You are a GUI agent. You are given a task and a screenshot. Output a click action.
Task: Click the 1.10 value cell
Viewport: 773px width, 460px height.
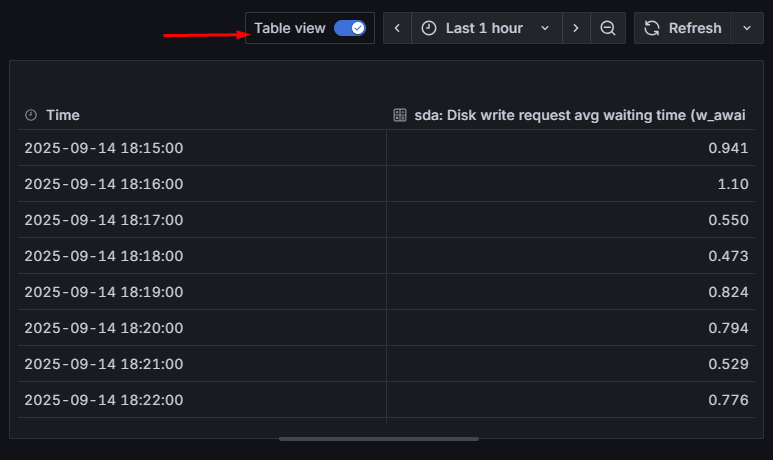(733, 184)
